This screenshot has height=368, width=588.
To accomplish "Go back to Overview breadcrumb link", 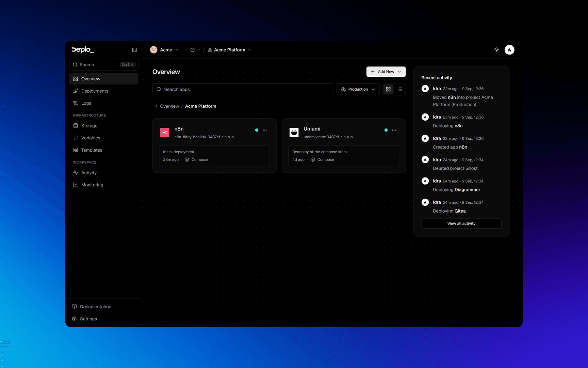I will [169, 106].
